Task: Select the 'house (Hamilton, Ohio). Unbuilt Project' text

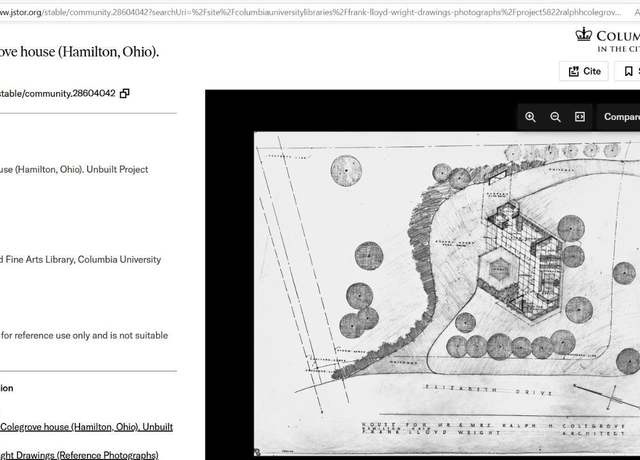Action: pyautogui.click(x=74, y=169)
